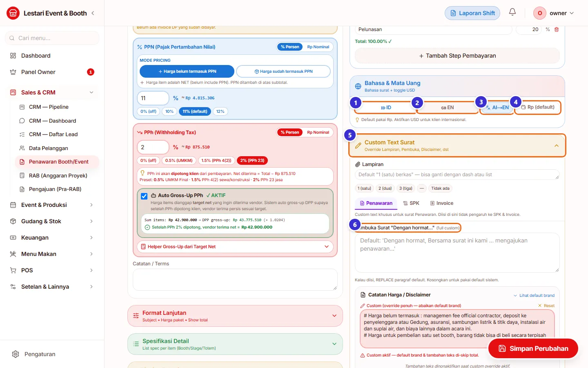Click the Panel Owner crown icon
The height and width of the screenshot is (368, 588).
tap(13, 72)
